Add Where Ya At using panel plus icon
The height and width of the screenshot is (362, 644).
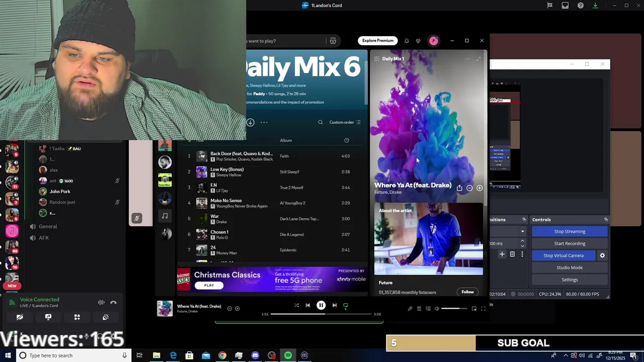[479, 188]
